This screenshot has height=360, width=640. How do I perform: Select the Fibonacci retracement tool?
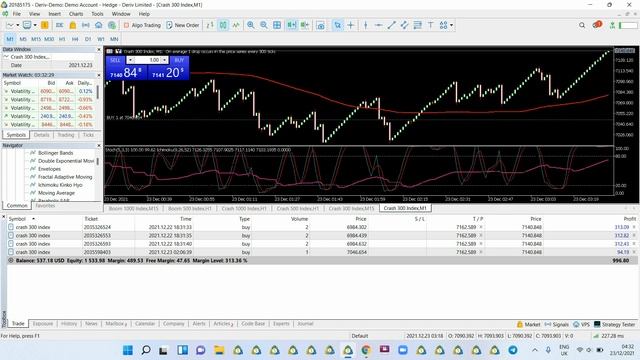pos(417,25)
